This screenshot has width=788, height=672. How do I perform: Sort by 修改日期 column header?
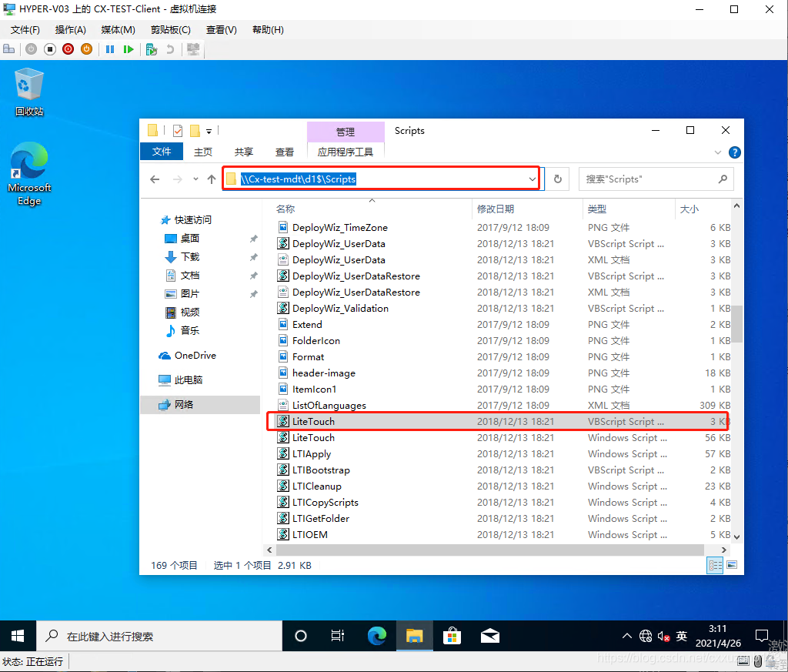point(496,209)
